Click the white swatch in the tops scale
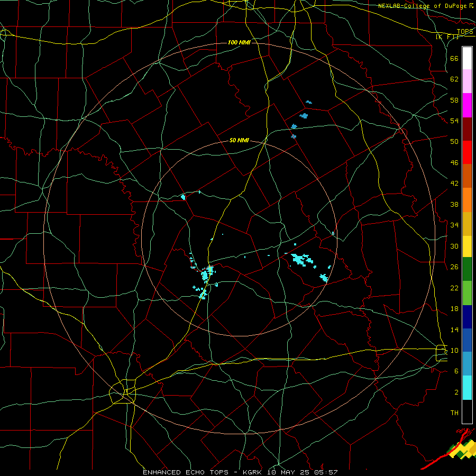 pyautogui.click(x=467, y=58)
